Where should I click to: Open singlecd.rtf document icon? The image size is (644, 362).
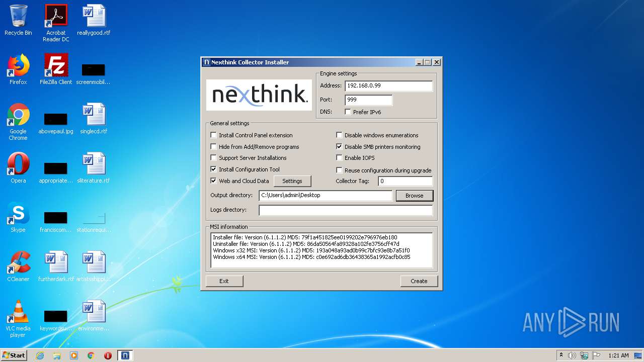[x=94, y=119]
